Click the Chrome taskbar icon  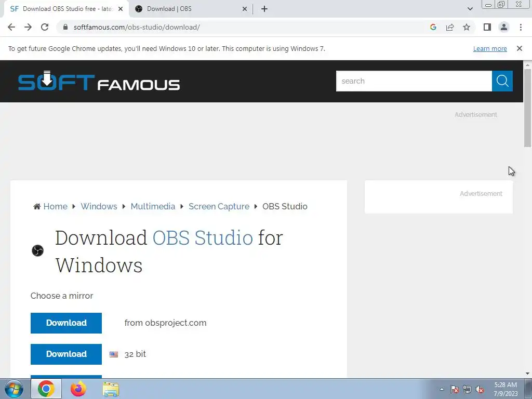[x=46, y=389]
